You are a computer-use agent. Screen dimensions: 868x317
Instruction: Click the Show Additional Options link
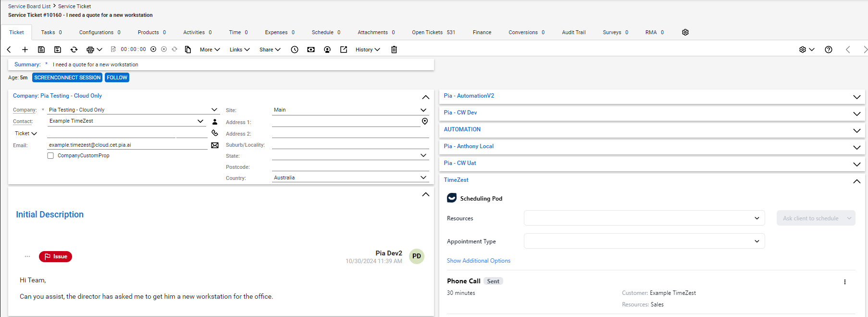pyautogui.click(x=479, y=261)
